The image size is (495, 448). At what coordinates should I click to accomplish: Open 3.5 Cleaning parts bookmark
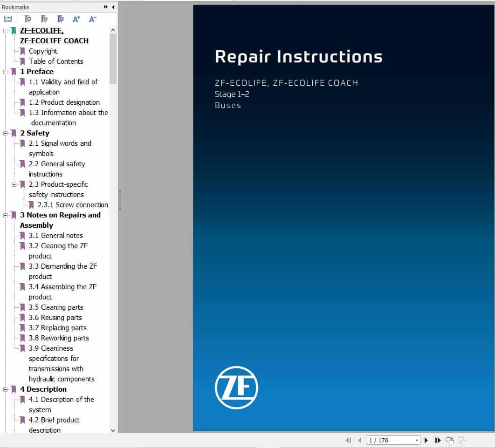tap(56, 307)
